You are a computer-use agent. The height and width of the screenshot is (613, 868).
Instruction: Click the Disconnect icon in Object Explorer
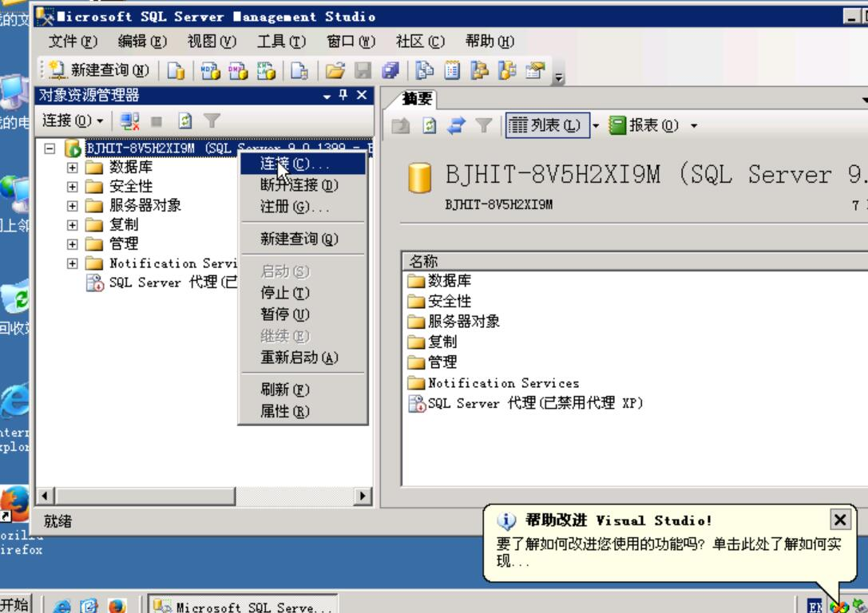129,121
